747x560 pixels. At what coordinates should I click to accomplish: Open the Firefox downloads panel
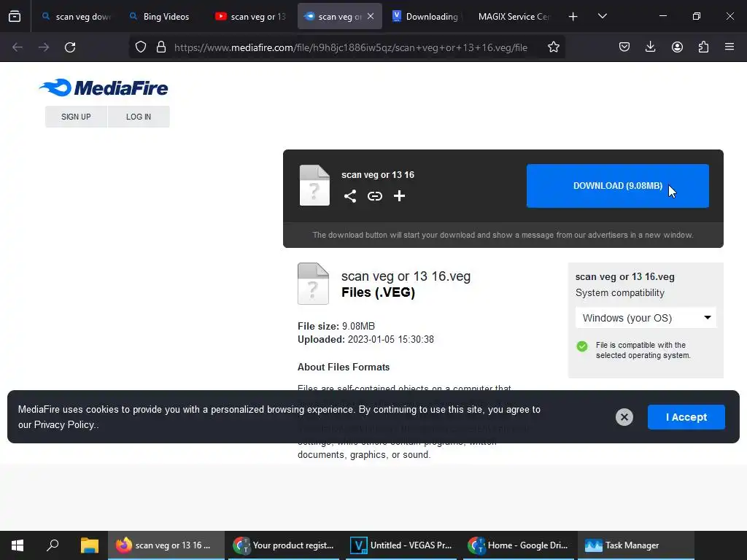click(x=650, y=47)
